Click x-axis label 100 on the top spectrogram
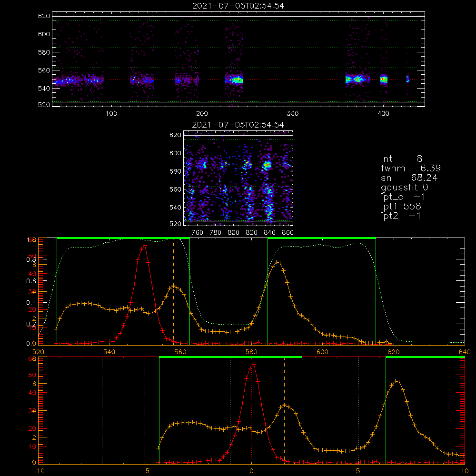 point(111,114)
